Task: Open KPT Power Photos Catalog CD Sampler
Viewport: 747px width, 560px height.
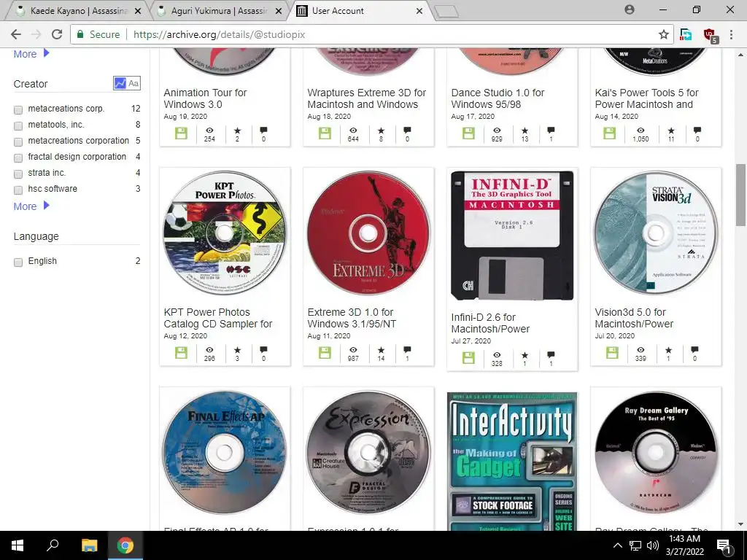Action: [217, 318]
